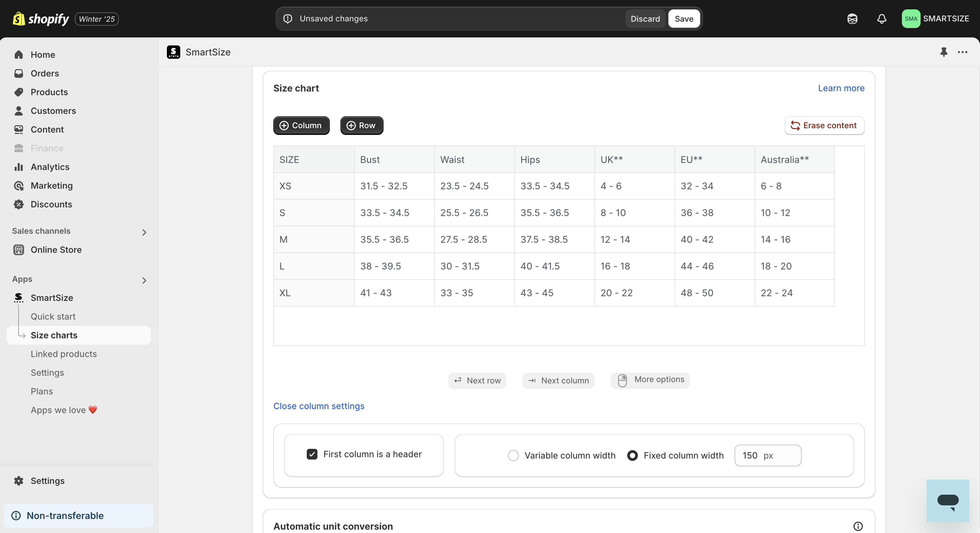This screenshot has height=533, width=980.
Task: Click the Orders inbox icon
Action: point(19,73)
